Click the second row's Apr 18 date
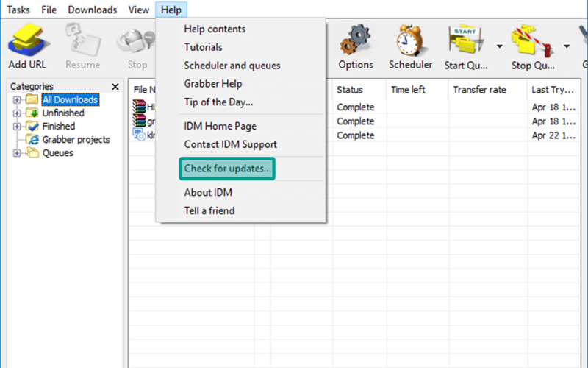This screenshot has height=368, width=588. click(553, 121)
